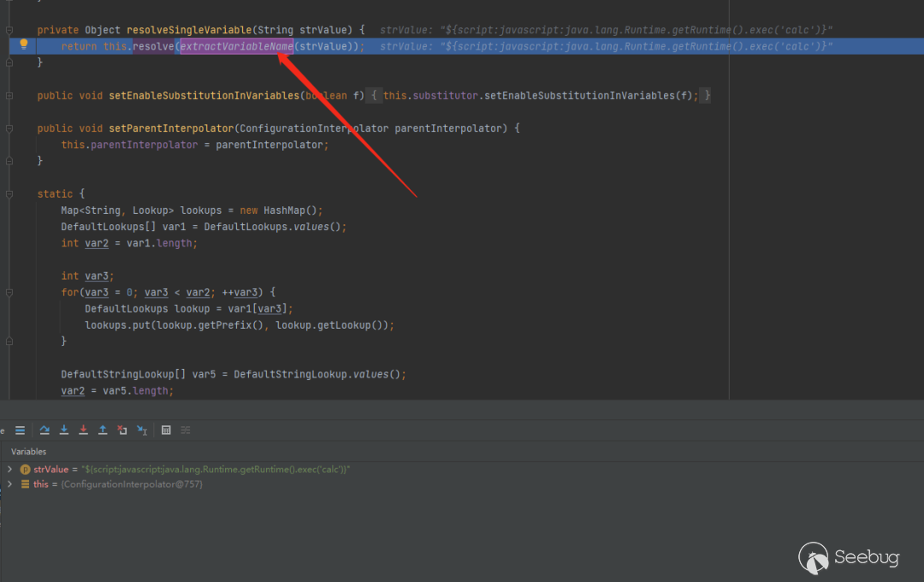Click the Seebug logo watermark
The height and width of the screenshot is (582, 924).
tap(850, 558)
